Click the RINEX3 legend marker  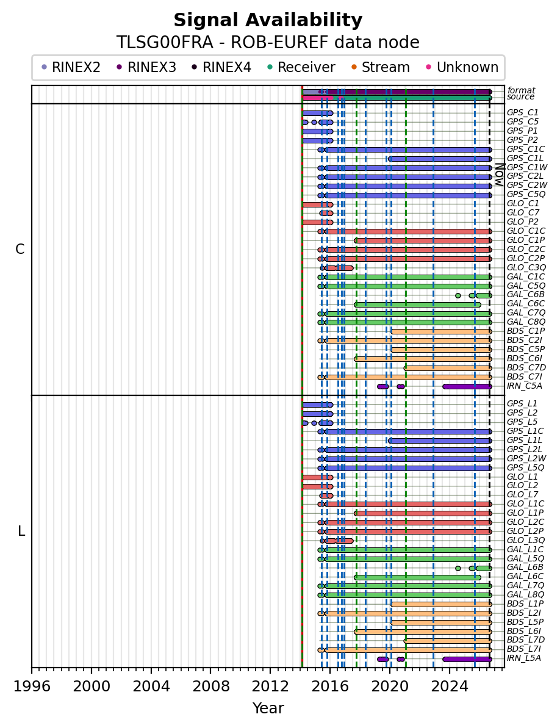(119, 67)
